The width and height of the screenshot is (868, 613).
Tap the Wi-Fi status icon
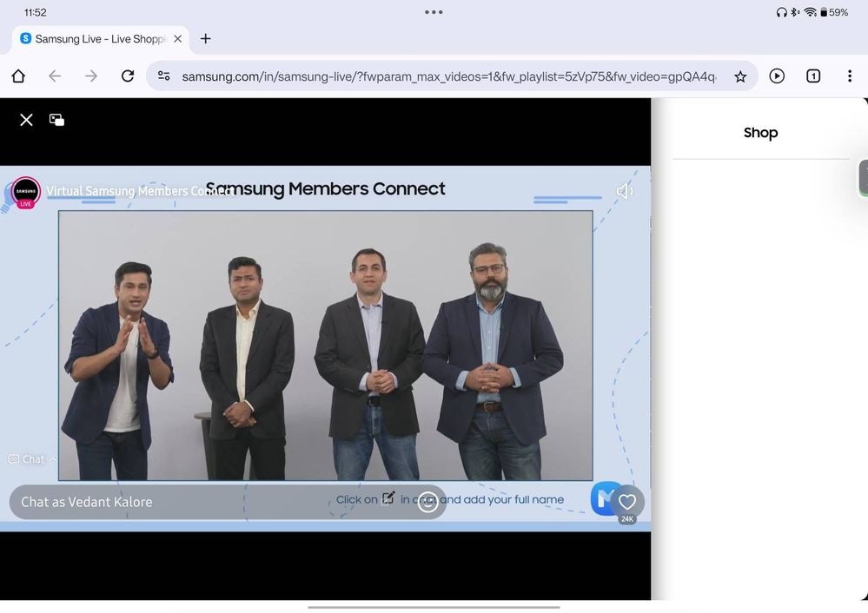pyautogui.click(x=811, y=12)
